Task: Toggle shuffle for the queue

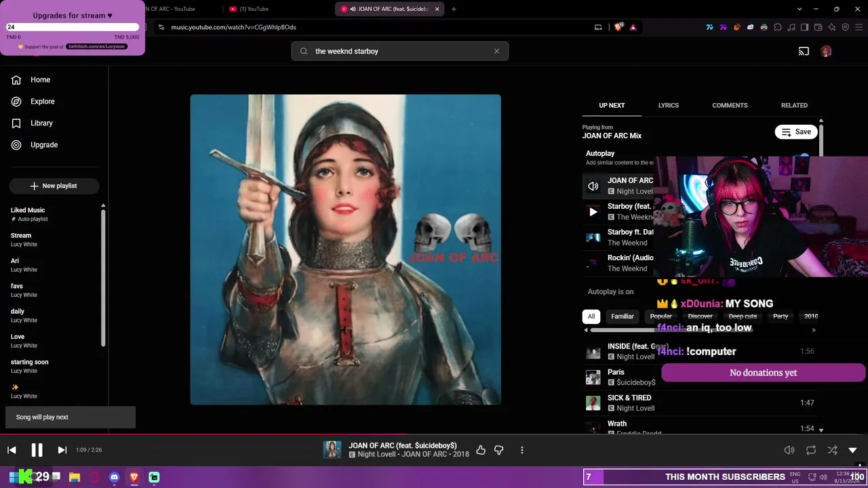Action: point(832,450)
